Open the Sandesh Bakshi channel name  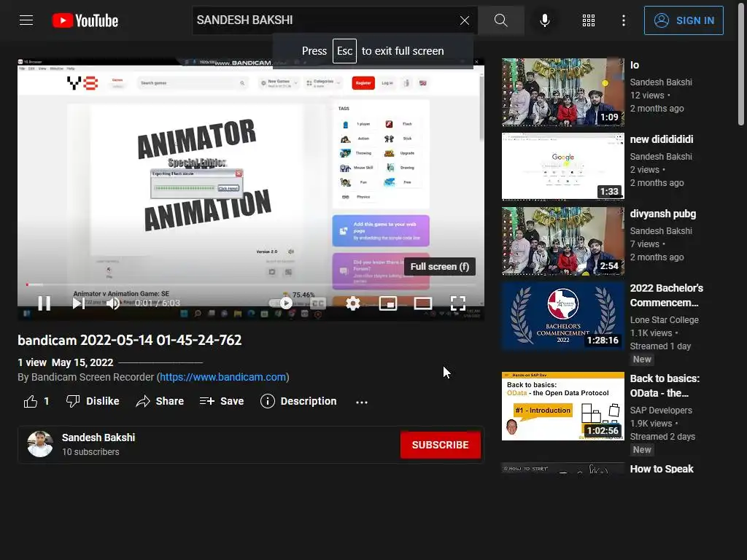tap(98, 437)
